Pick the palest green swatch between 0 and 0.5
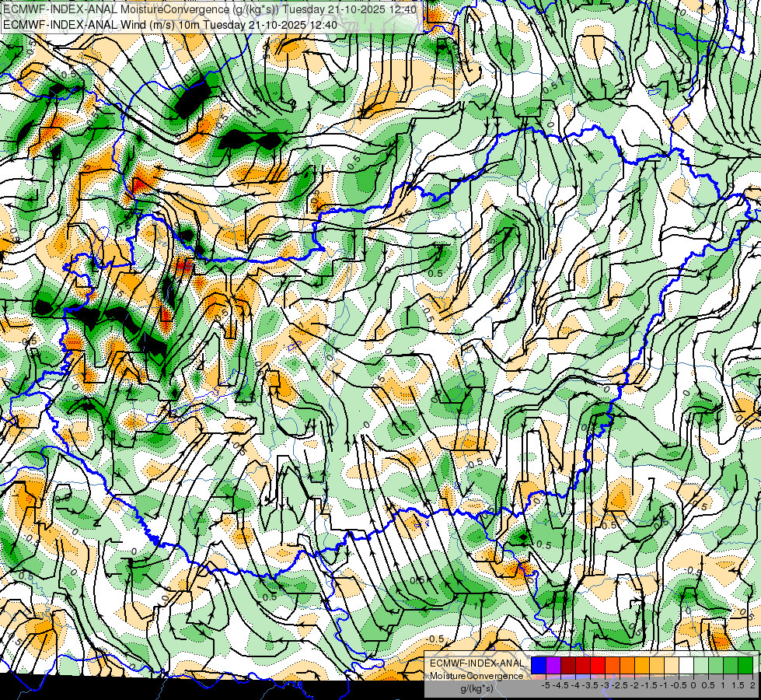 701,665
